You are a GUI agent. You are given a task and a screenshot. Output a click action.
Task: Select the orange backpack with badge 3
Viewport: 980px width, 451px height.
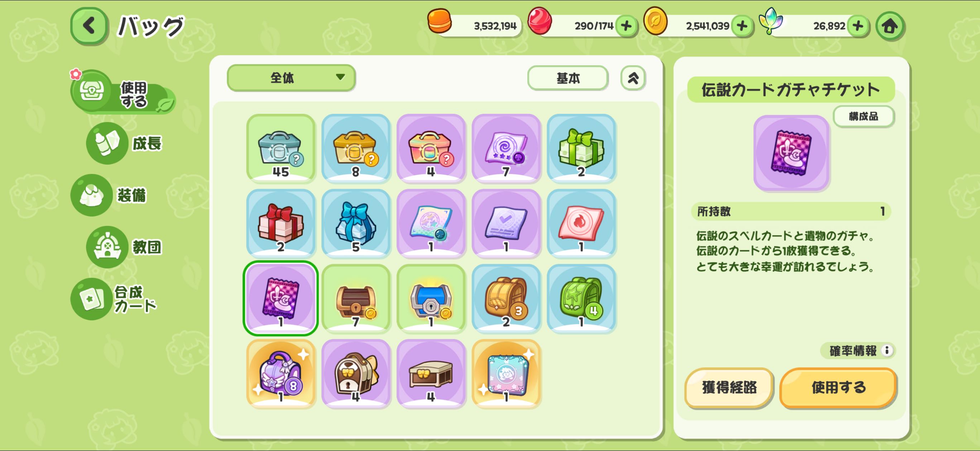tap(506, 299)
